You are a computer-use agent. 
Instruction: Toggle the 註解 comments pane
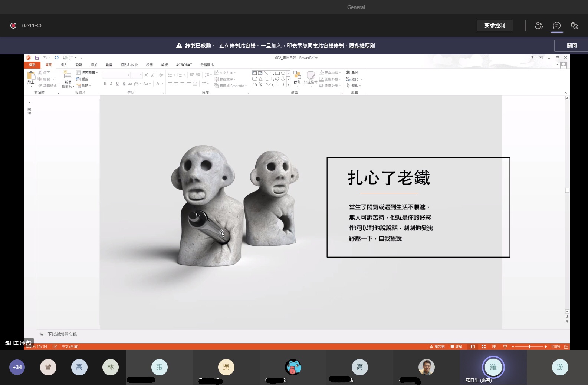pyautogui.click(x=456, y=347)
